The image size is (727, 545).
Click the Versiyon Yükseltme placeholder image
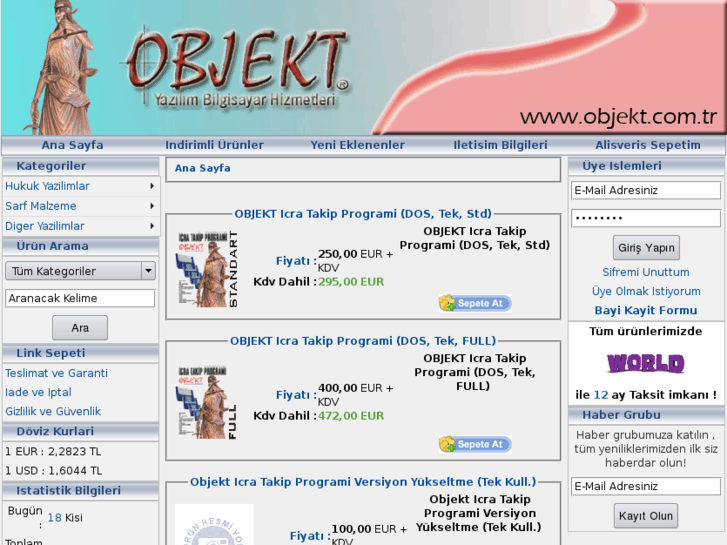(214, 525)
